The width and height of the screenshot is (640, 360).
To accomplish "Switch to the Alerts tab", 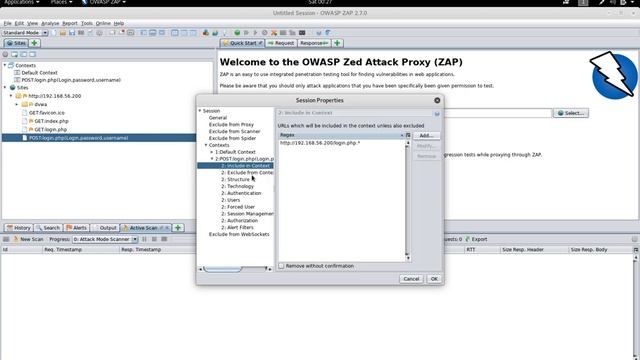I will [x=76, y=228].
